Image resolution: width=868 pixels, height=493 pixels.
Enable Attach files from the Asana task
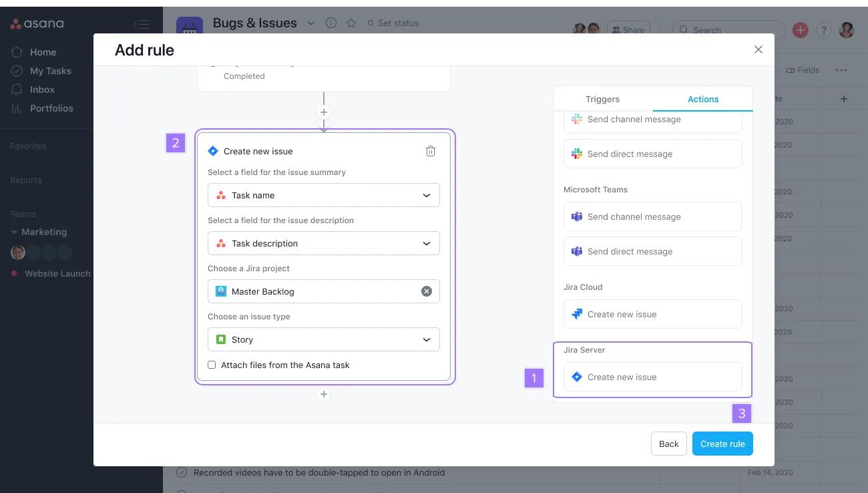click(212, 365)
